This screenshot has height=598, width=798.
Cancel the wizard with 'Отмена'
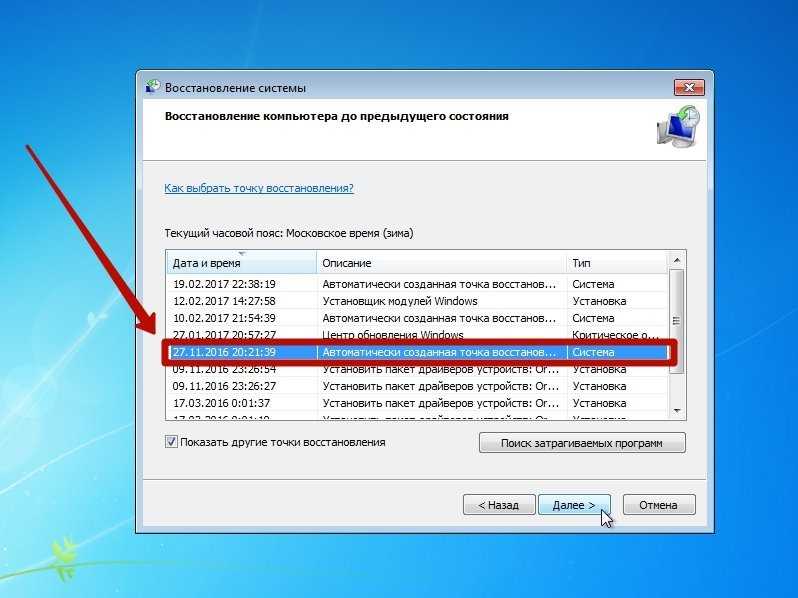coord(659,505)
